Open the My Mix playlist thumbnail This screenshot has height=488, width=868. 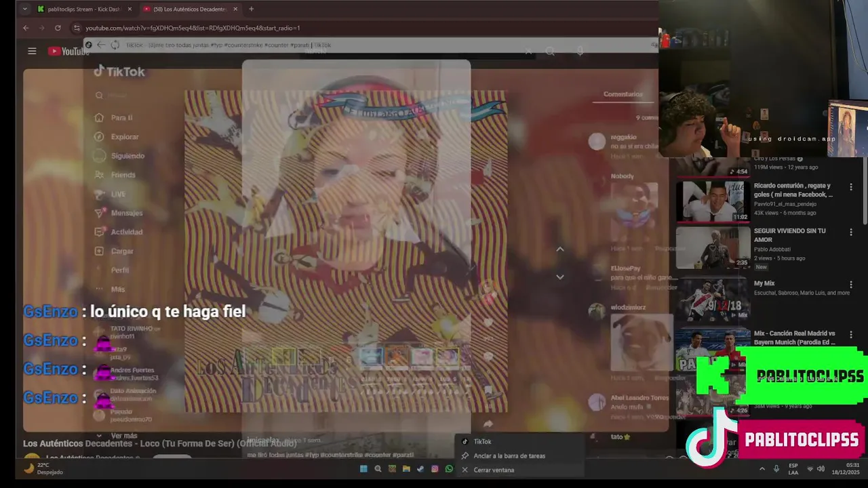[713, 300]
